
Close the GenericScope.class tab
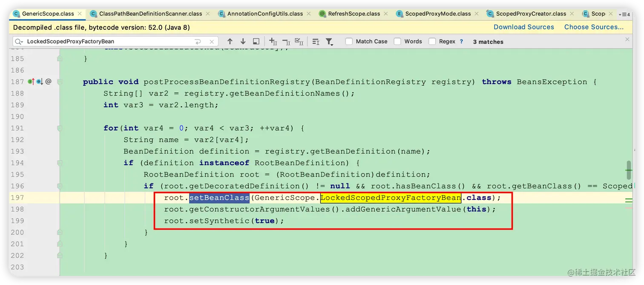pos(80,14)
